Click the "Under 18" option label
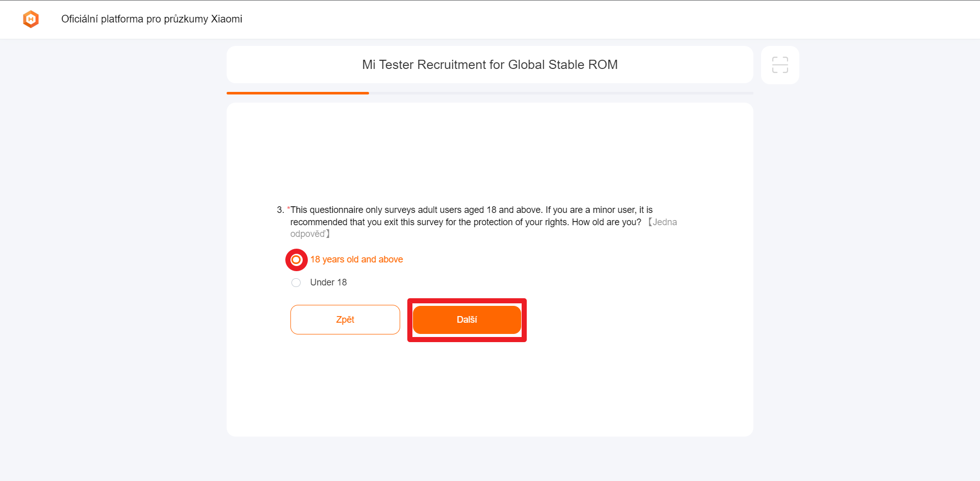The height and width of the screenshot is (481, 980). click(x=328, y=282)
